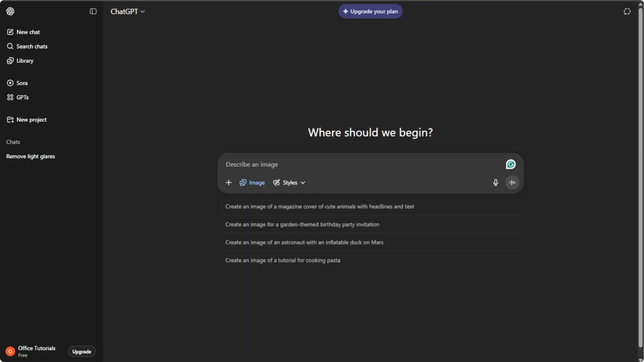Click the orange O profile avatar
644x362 pixels.
pyautogui.click(x=10, y=351)
